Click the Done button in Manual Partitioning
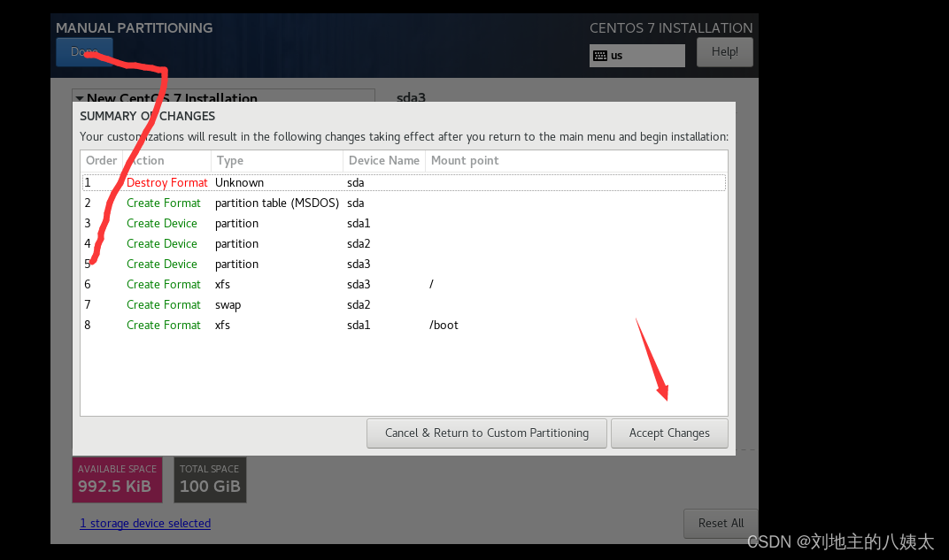 click(84, 52)
